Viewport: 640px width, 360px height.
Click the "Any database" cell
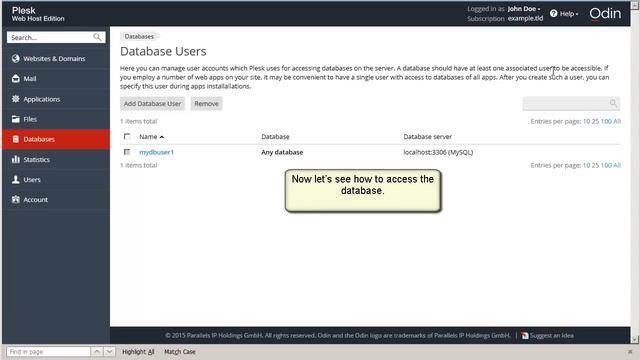282,152
